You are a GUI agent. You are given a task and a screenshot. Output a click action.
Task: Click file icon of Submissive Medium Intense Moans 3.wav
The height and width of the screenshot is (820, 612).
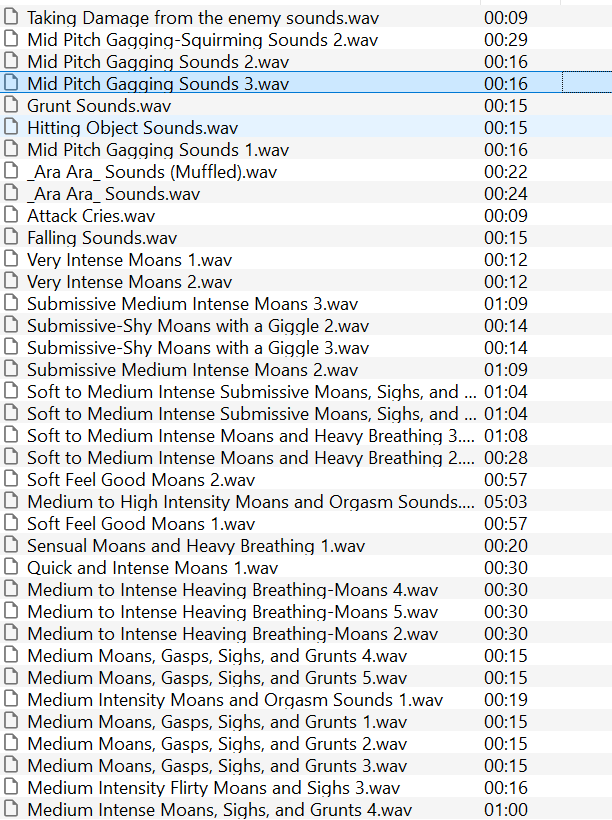click(10, 303)
